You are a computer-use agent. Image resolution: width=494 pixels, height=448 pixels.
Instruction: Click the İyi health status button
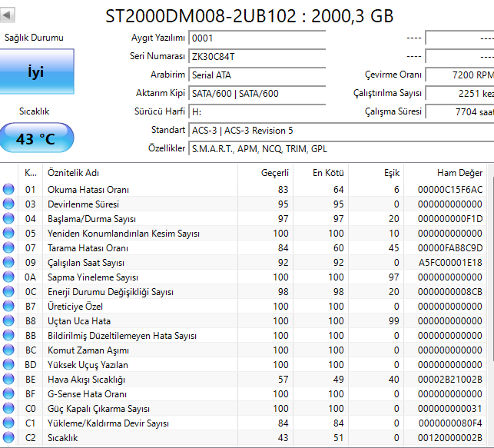37,71
